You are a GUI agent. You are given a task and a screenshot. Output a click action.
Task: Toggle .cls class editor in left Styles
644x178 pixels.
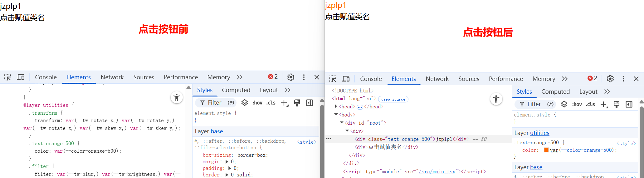[x=271, y=103]
